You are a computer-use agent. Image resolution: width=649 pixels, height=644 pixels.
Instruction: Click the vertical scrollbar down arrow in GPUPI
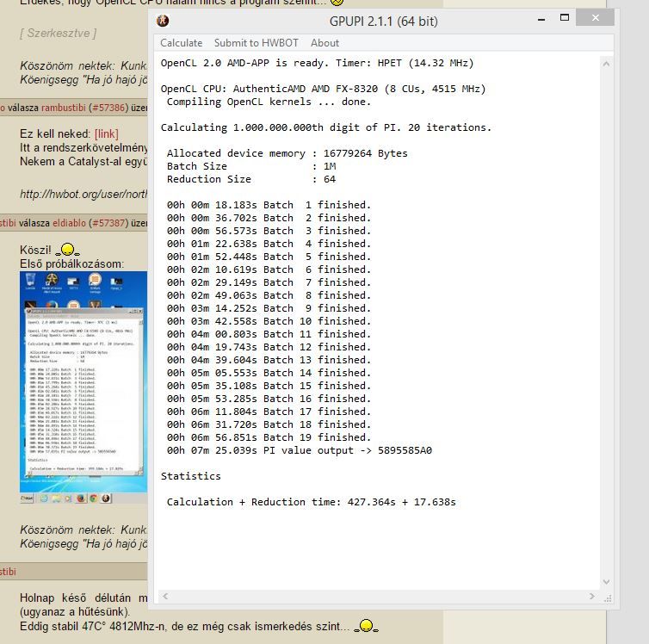point(606,582)
